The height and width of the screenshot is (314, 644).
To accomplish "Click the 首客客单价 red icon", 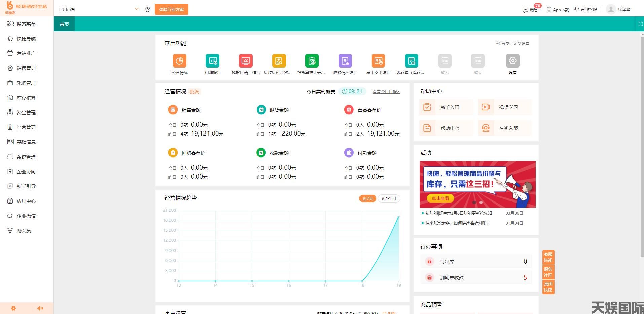I will pos(349,109).
